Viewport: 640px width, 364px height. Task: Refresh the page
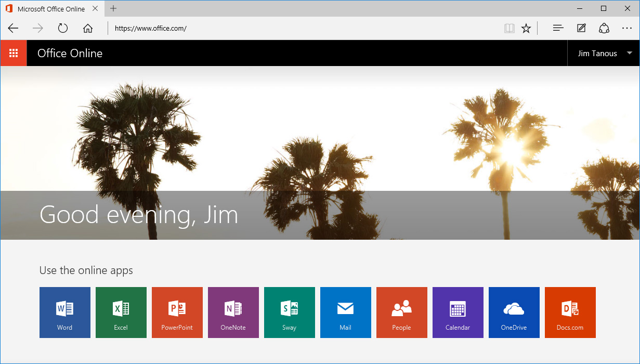click(63, 28)
